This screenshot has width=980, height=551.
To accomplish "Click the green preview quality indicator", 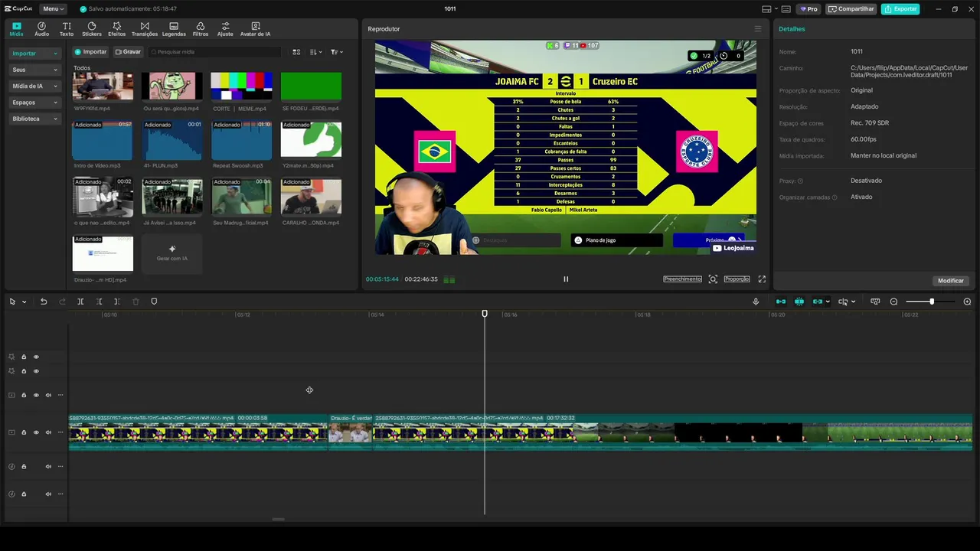I will (x=449, y=280).
